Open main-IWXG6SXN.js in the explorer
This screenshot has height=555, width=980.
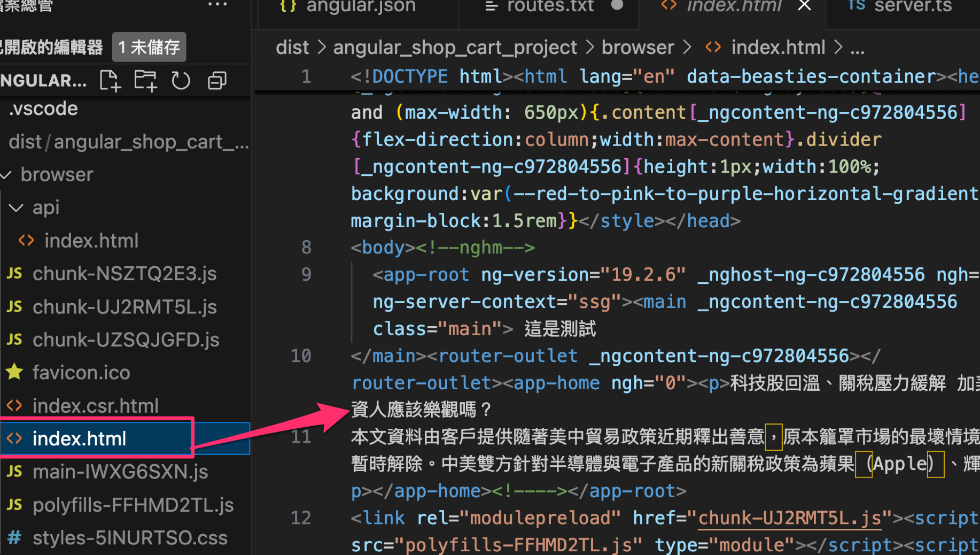point(120,472)
